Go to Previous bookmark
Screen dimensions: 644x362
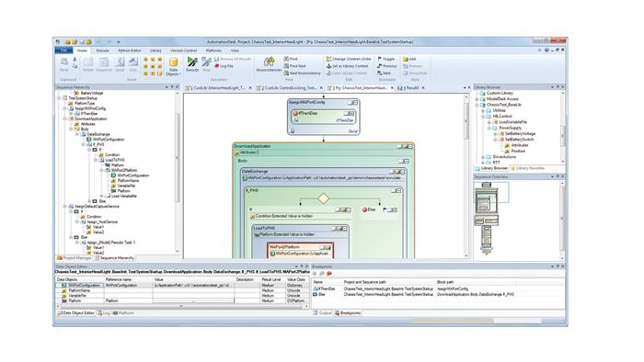(x=387, y=66)
